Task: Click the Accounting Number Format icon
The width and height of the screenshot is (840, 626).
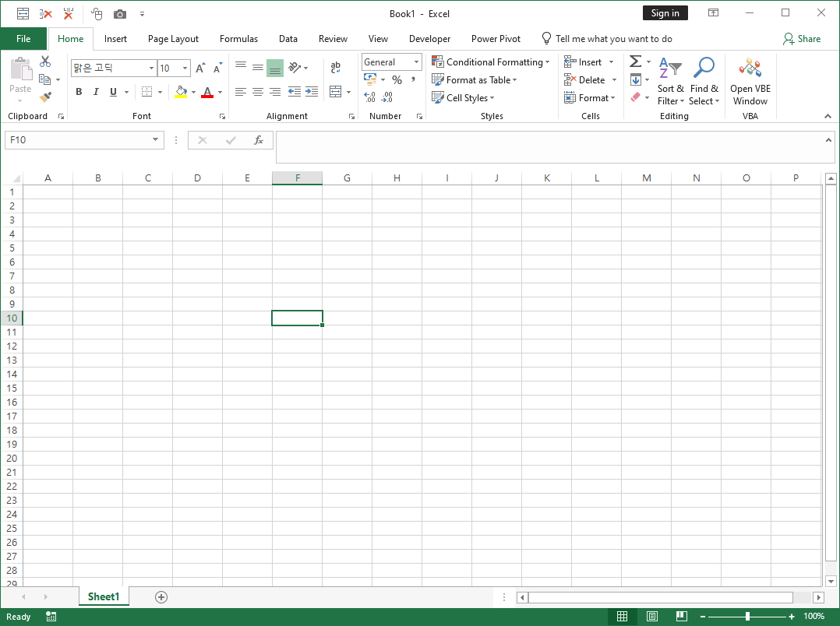Action: point(370,79)
